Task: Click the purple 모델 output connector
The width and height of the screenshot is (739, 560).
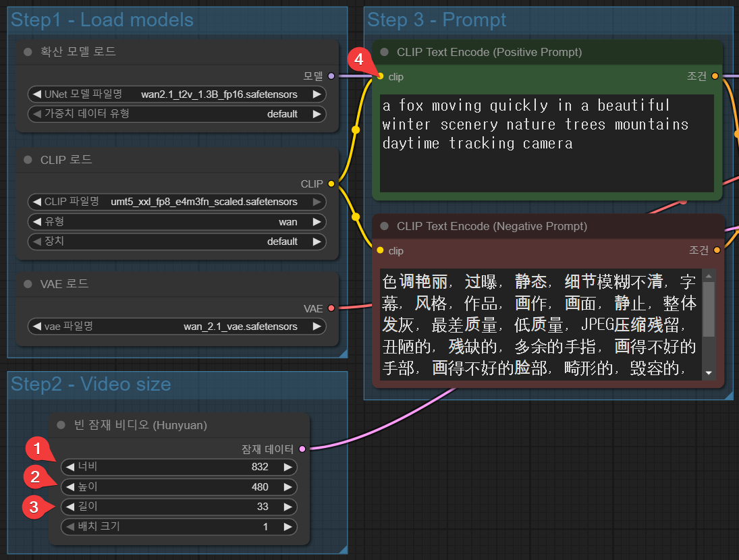Action: tap(330, 76)
